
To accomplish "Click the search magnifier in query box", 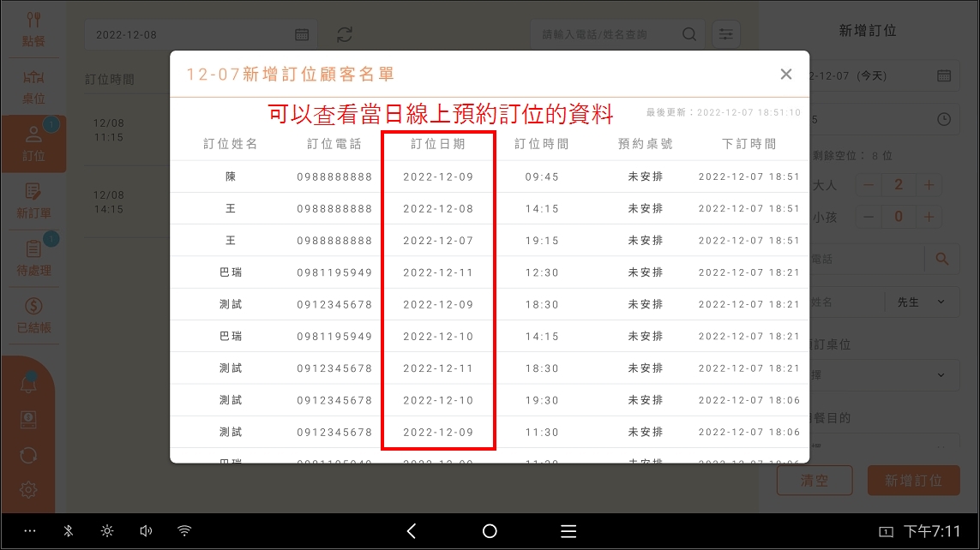I will 689,34.
